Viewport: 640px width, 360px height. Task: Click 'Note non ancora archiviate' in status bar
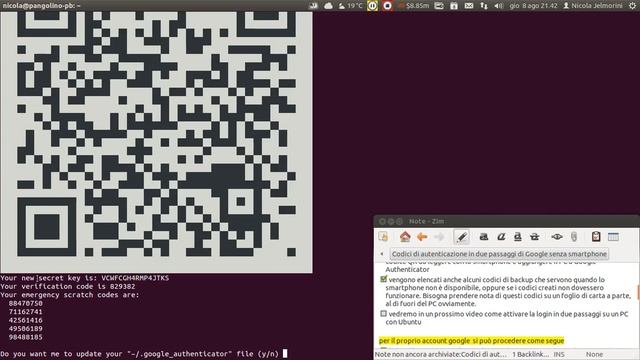click(x=440, y=354)
